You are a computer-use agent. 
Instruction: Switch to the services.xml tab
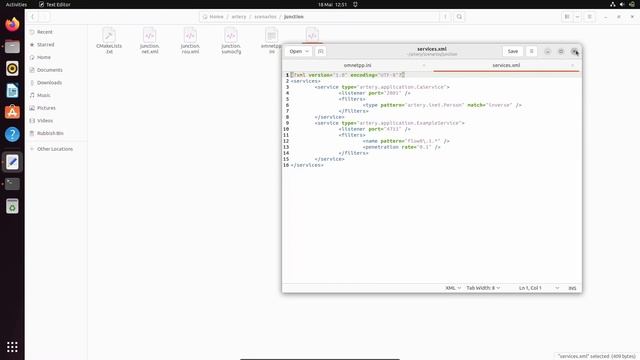tap(506, 65)
